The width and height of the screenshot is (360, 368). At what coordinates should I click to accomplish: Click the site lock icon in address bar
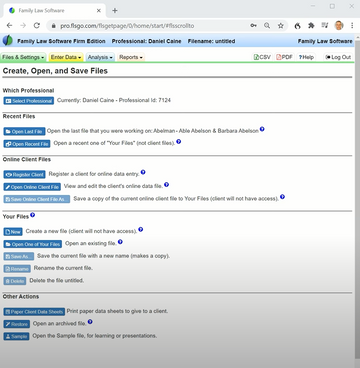click(x=53, y=26)
